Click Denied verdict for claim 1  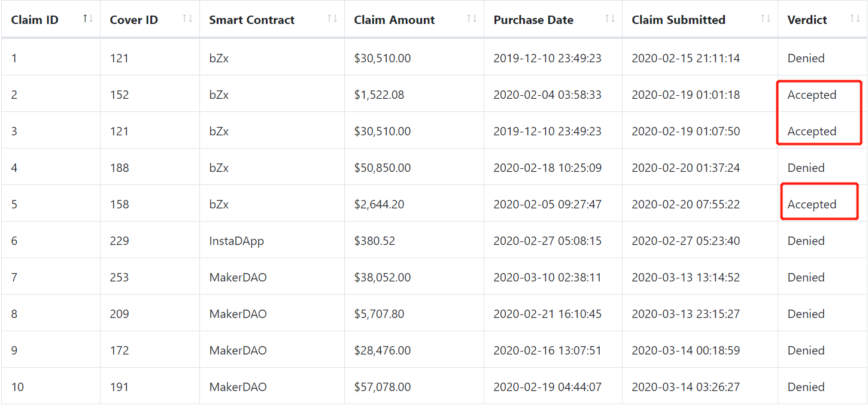pos(806,58)
